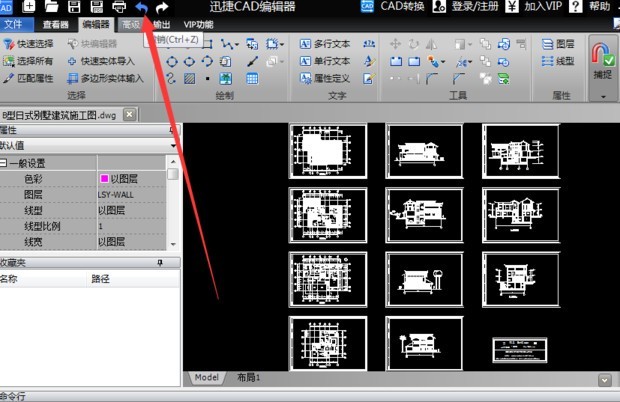Click the text style pen icon

[369, 61]
